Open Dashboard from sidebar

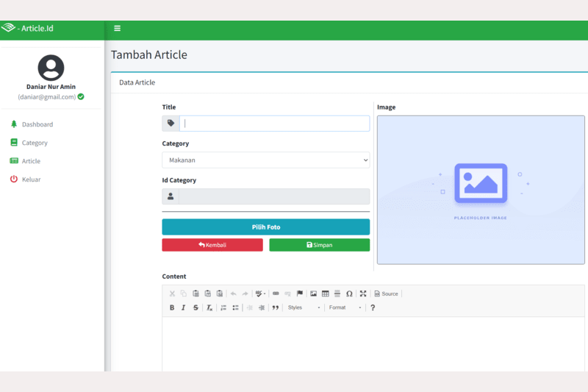[x=37, y=124]
